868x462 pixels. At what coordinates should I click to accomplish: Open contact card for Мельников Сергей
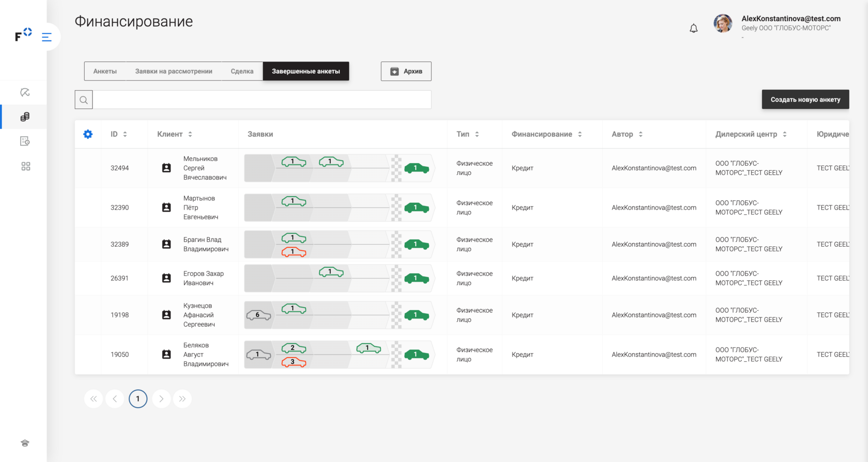point(166,168)
